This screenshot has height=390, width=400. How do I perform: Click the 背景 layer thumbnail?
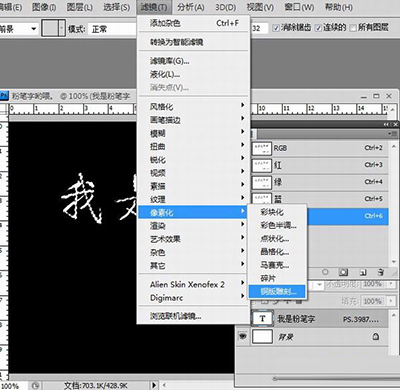click(262, 336)
